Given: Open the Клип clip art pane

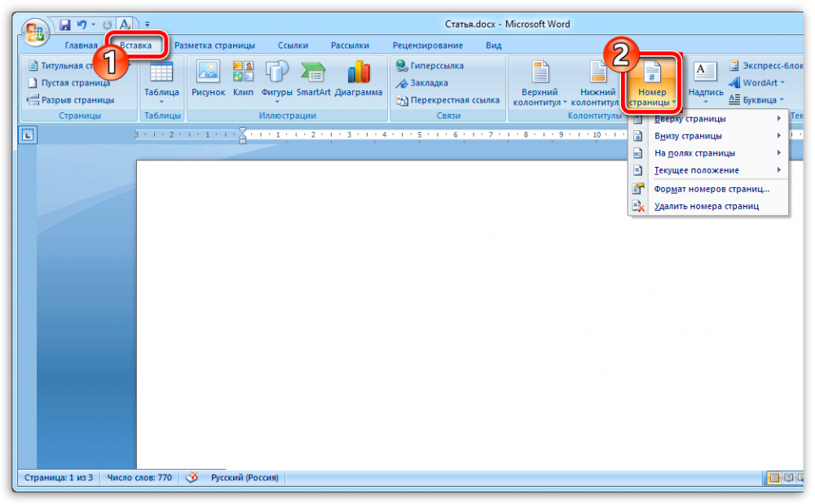Looking at the screenshot, I should point(243,80).
